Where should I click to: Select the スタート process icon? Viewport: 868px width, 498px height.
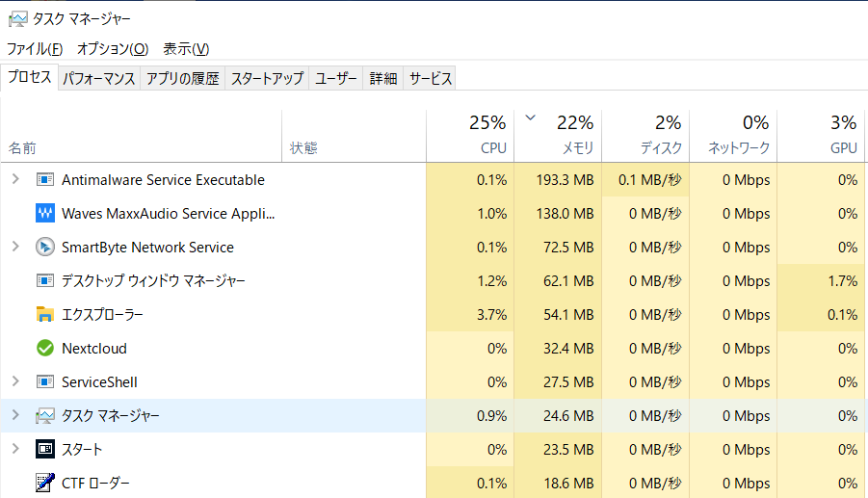tap(45, 449)
